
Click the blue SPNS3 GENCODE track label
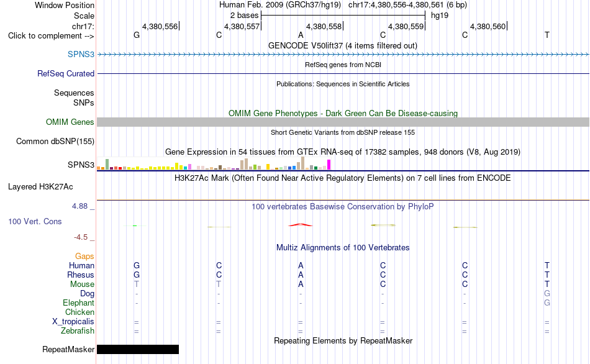pyautogui.click(x=81, y=54)
